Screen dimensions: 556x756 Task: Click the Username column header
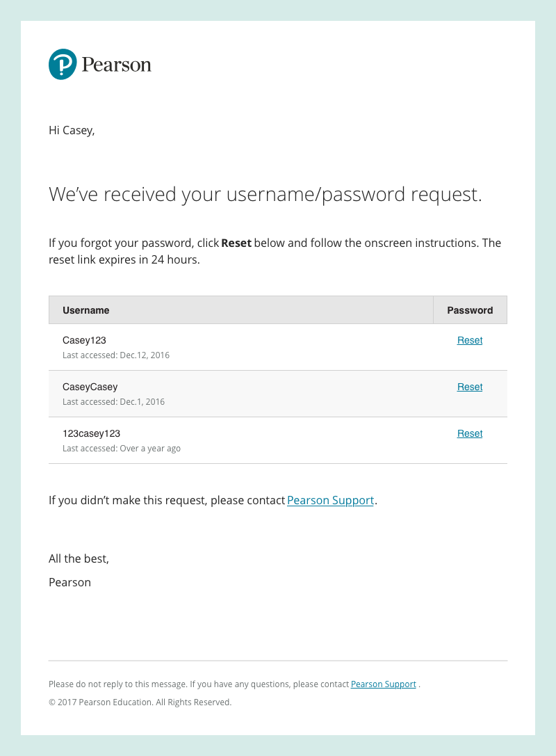86,310
